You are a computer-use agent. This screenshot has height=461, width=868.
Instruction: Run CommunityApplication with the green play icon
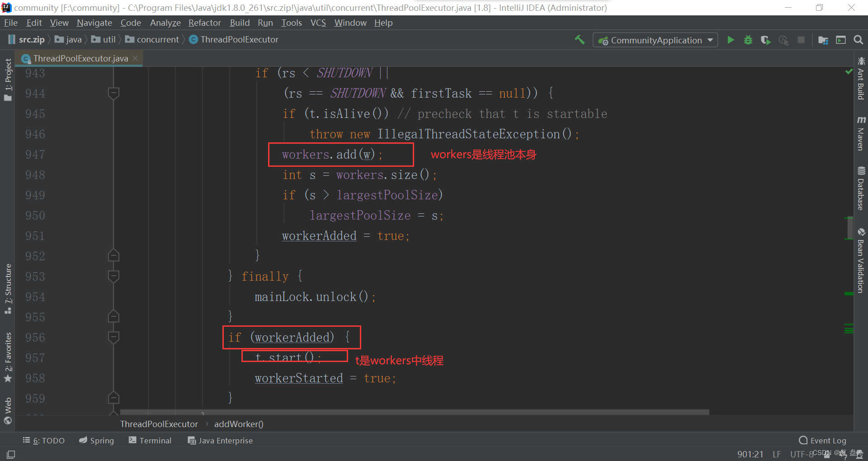(731, 40)
